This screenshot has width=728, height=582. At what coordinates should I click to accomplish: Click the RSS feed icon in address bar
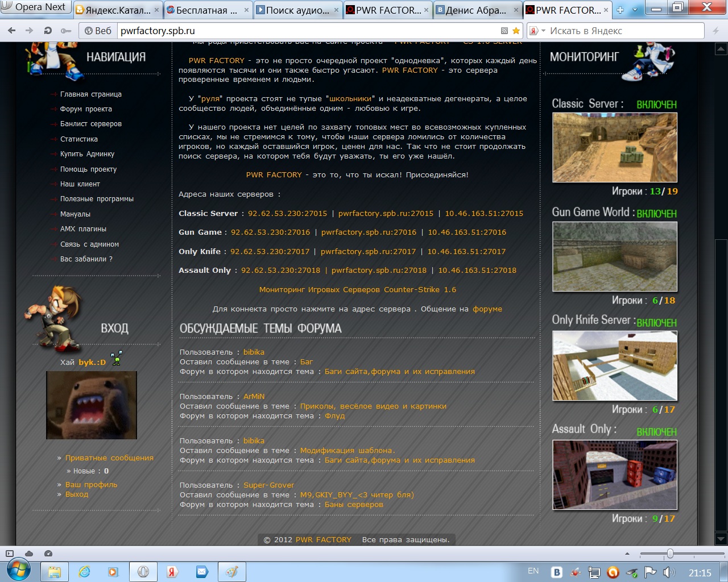[x=504, y=31]
